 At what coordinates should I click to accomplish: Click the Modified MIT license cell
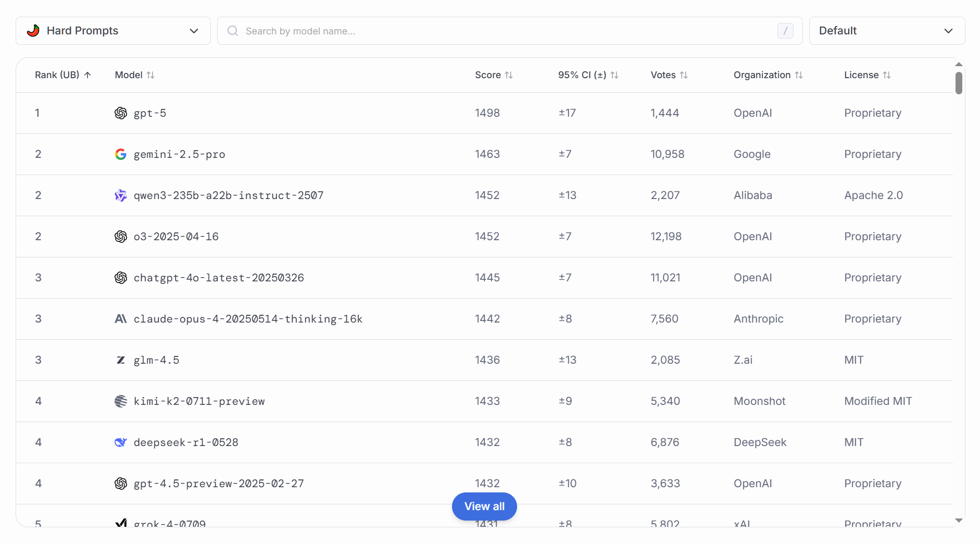click(x=878, y=401)
